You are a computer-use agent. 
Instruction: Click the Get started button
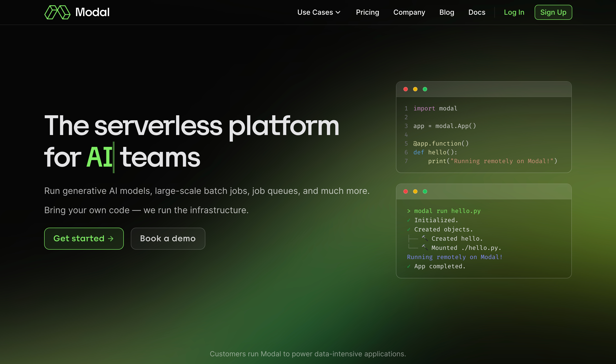[84, 238]
